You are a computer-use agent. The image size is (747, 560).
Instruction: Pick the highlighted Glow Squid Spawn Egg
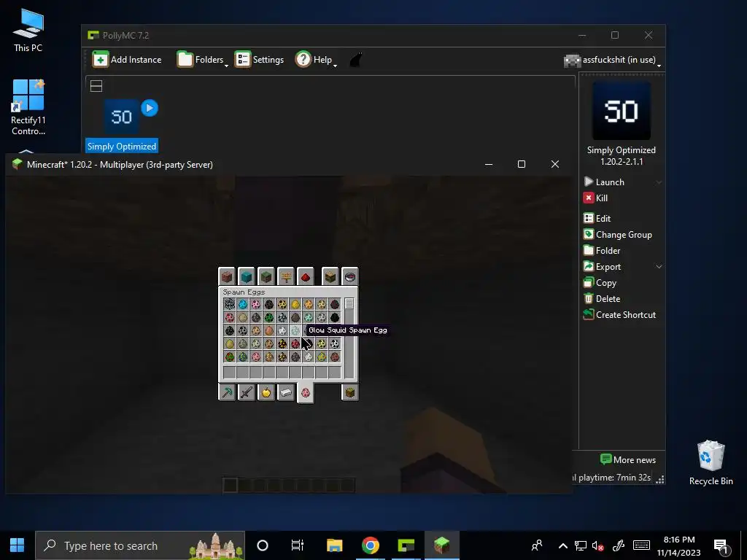tap(295, 330)
